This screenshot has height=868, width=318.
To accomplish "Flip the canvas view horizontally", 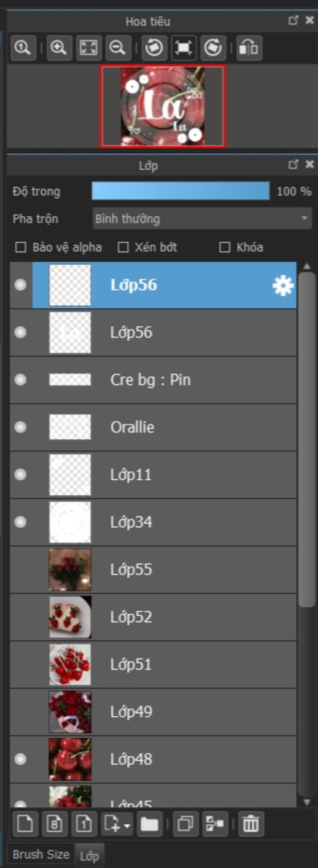I will (249, 47).
